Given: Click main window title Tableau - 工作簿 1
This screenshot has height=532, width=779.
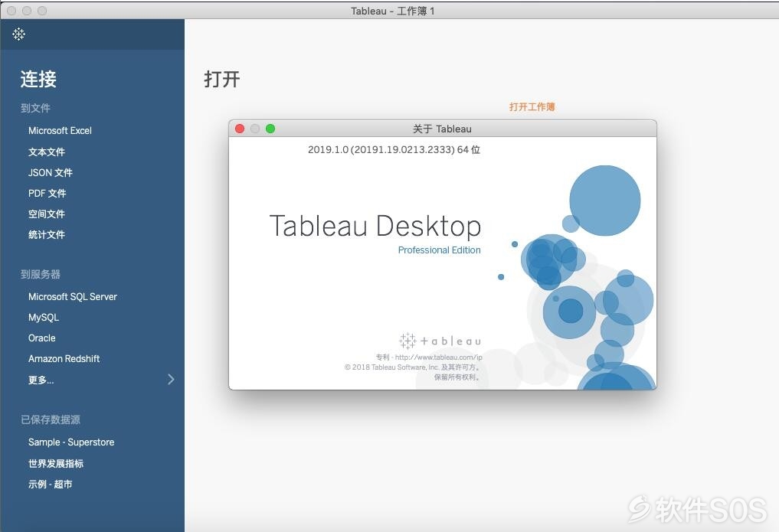Looking at the screenshot, I should pyautogui.click(x=392, y=11).
